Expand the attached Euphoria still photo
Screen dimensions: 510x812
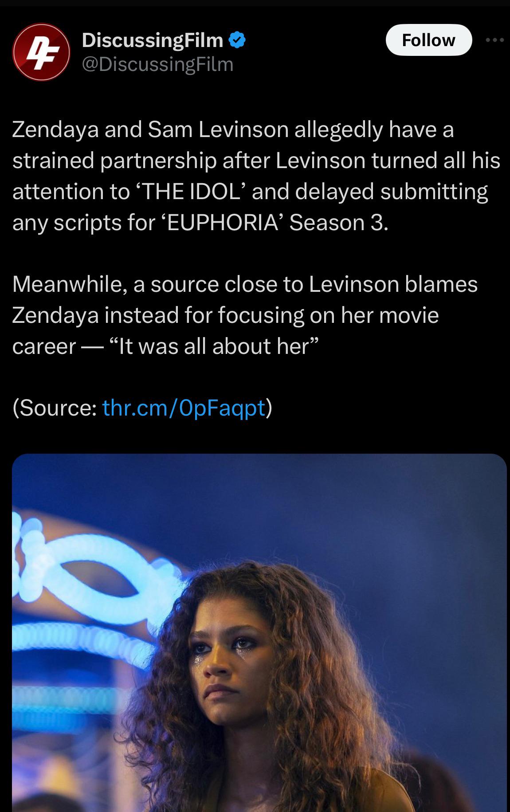[259, 632]
